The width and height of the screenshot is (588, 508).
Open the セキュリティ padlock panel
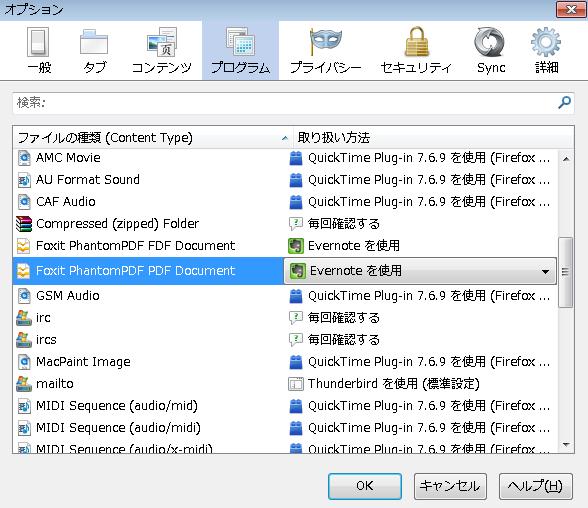[x=416, y=50]
